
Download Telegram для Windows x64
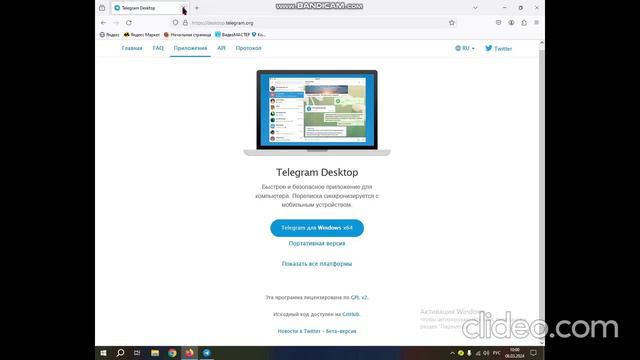(x=317, y=228)
